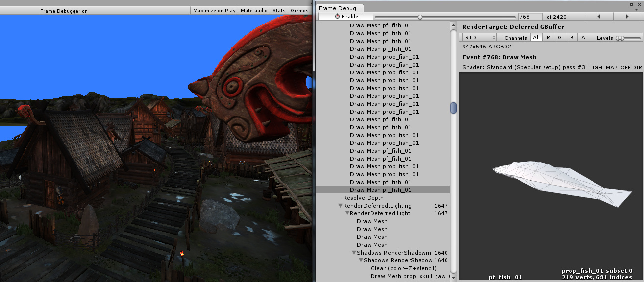Click the event number field showing 768
This screenshot has width=644, height=282.
click(x=530, y=17)
